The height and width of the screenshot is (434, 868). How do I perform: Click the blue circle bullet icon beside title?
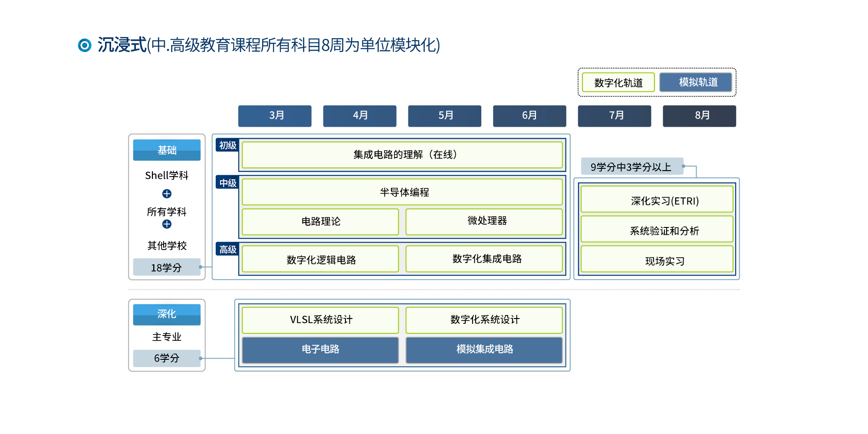pos(85,45)
